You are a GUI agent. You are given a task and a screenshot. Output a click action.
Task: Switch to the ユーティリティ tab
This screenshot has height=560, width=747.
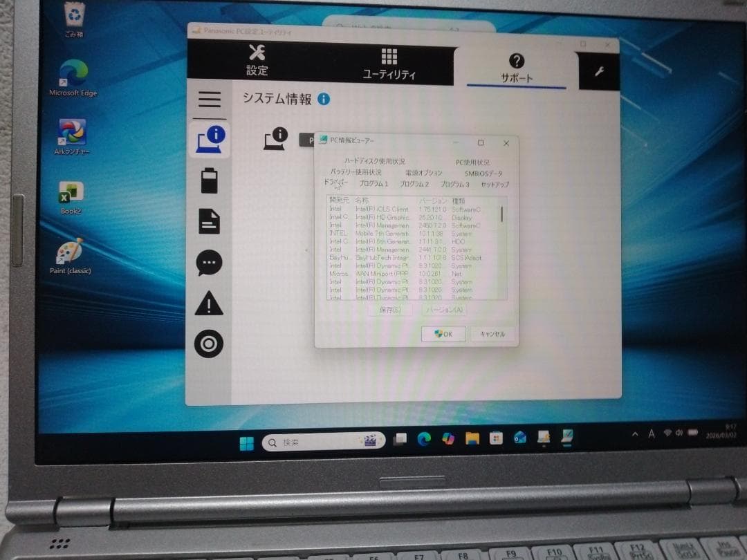coord(389,64)
